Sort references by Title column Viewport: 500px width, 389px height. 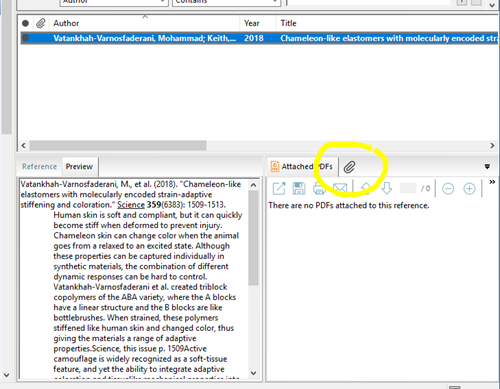pyautogui.click(x=387, y=23)
